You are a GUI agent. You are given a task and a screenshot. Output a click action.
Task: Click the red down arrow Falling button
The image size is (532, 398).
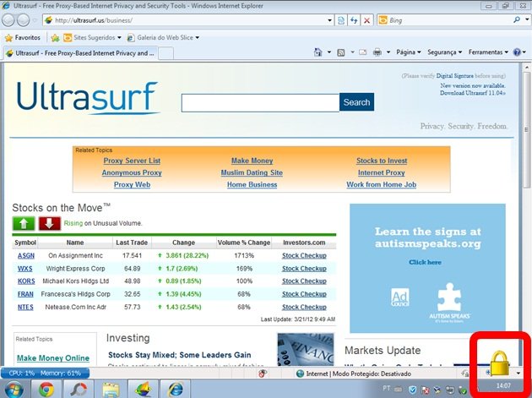pos(50,223)
